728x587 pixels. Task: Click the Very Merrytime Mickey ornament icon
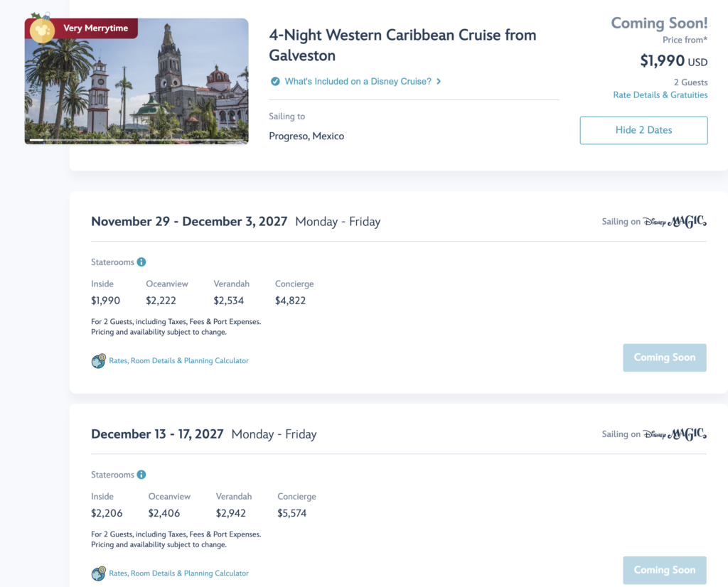click(42, 30)
